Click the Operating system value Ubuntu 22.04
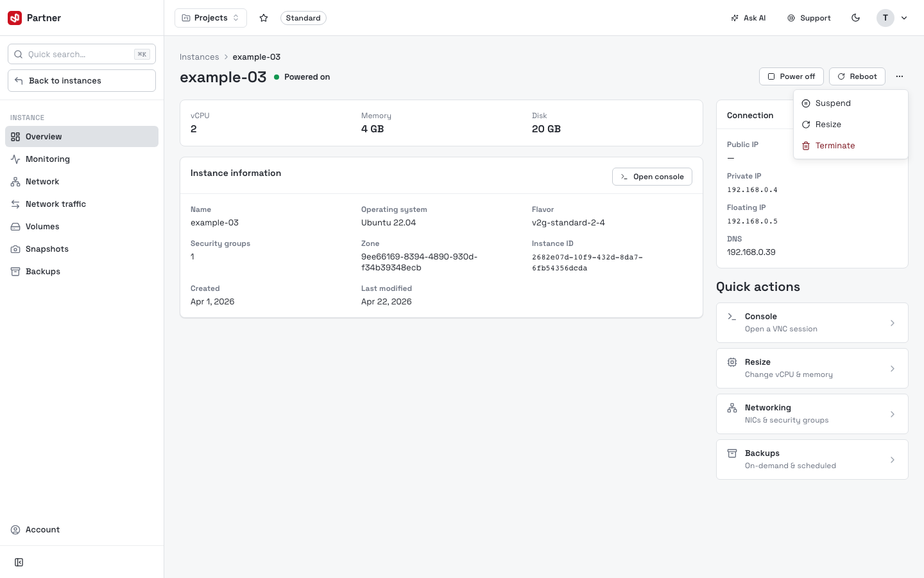 (389, 223)
